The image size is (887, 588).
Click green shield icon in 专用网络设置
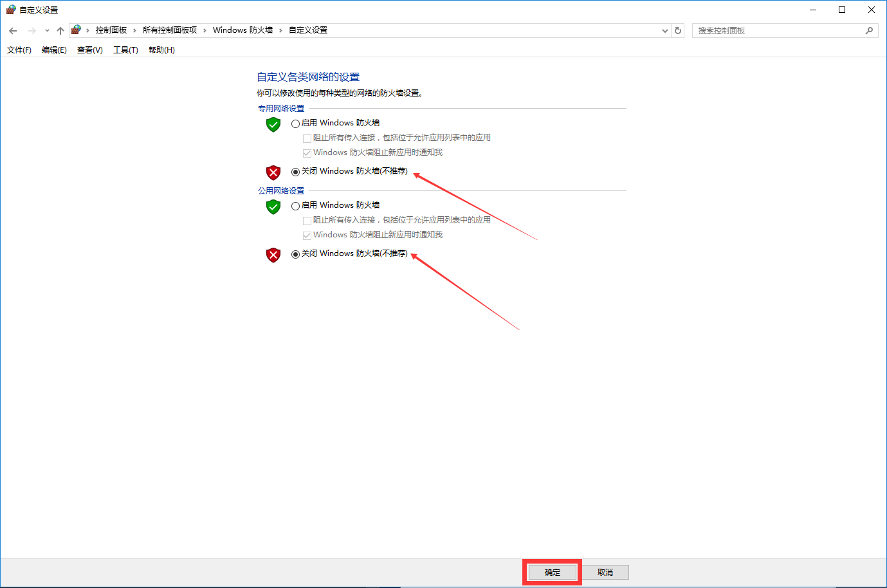coord(273,124)
